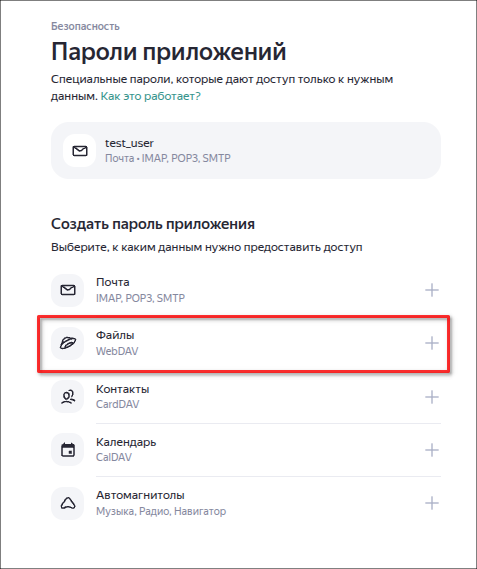Click the Контакты people icon
Screen dimensions: 477x569
tap(68, 396)
